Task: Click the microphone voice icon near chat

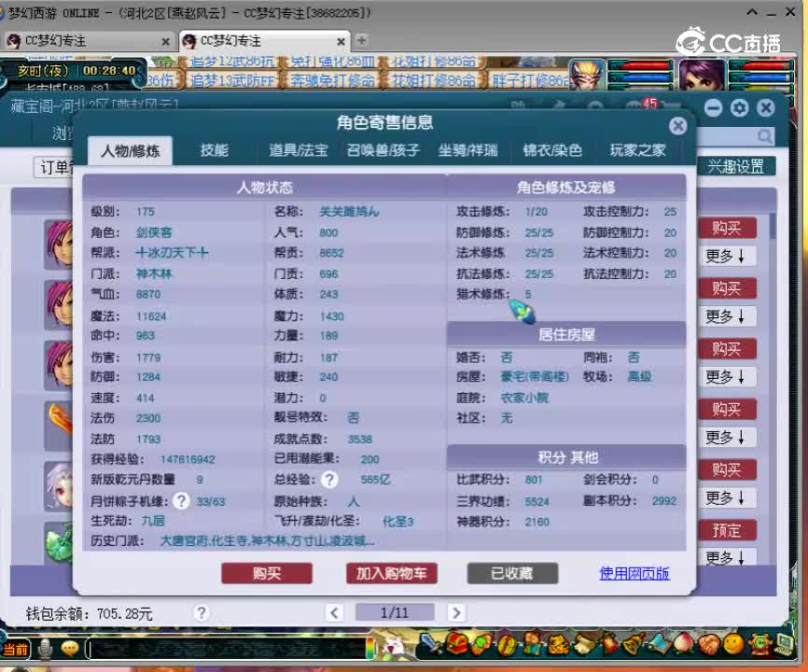Action: pyautogui.click(x=46, y=649)
